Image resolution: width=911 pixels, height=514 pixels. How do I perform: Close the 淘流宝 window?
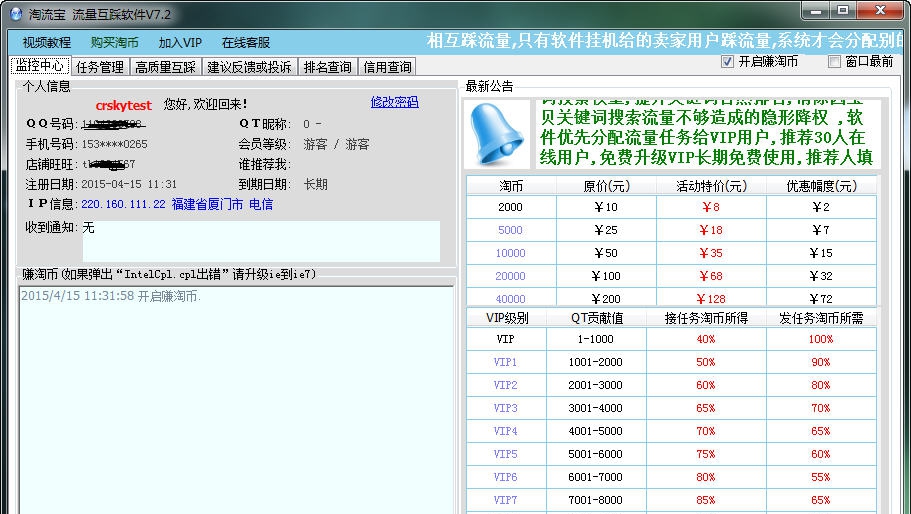(880, 11)
